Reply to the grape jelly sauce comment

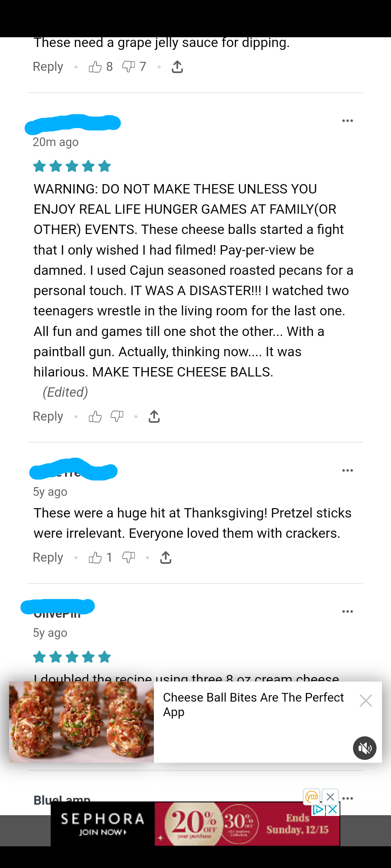point(48,67)
